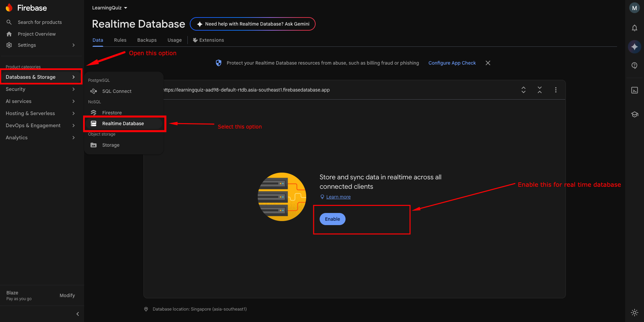This screenshot has width=644, height=322.
Task: Click the Learn more lightbulb icon
Action: (x=322, y=197)
